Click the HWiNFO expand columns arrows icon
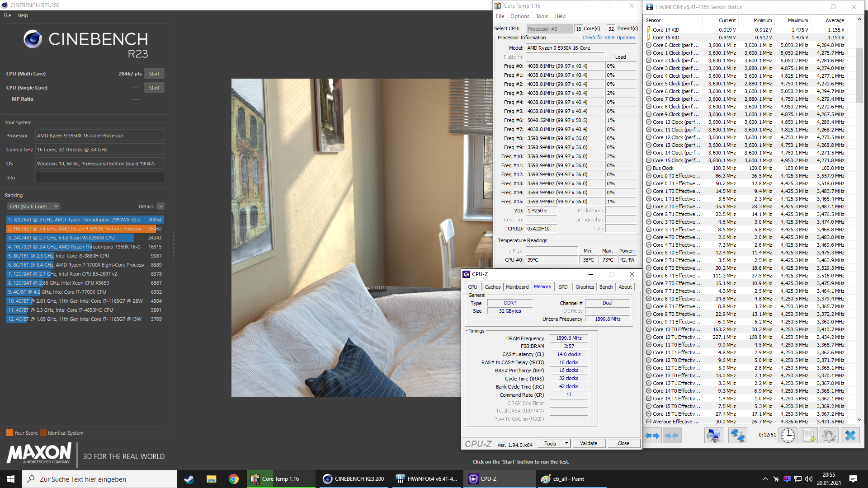868x488 pixels. coord(652,436)
